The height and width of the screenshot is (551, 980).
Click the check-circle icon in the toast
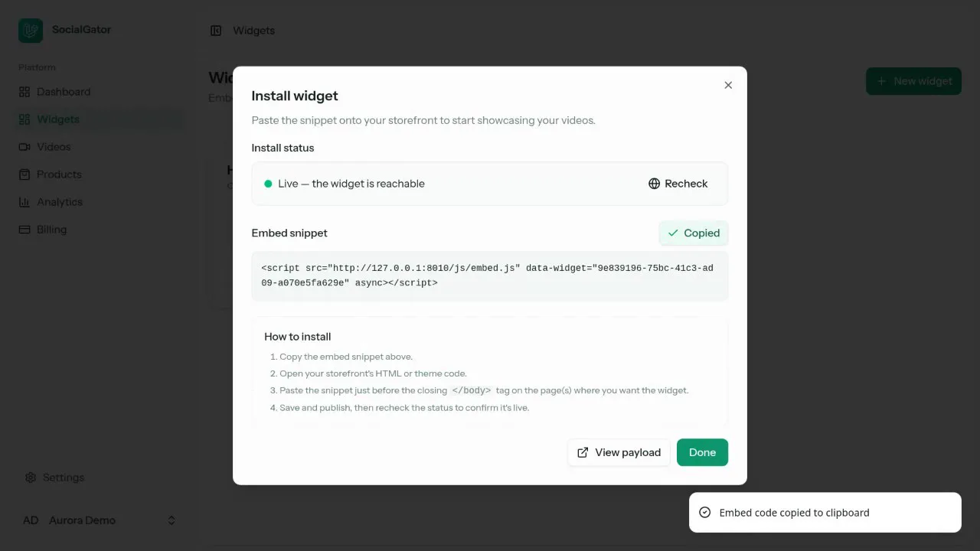coord(704,513)
